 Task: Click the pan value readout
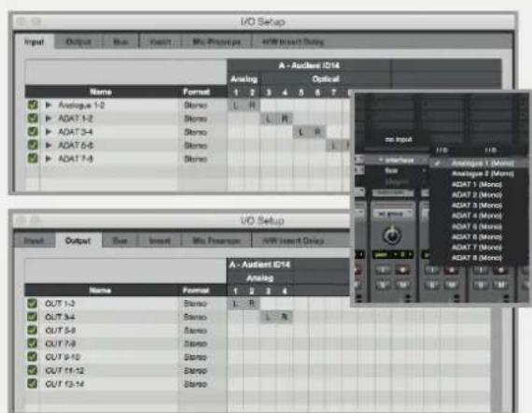393,255
